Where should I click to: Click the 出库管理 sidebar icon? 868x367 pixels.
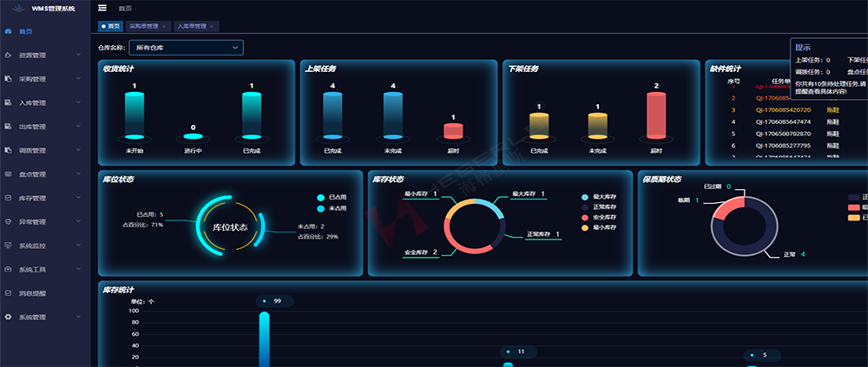[x=8, y=127]
